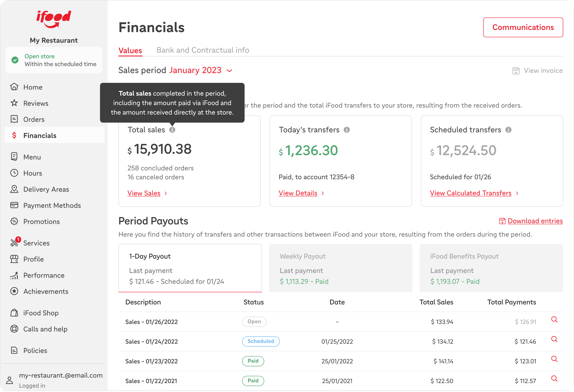Select iFood Benefits Payout tab
This screenshot has height=392, width=574.
coord(491,268)
